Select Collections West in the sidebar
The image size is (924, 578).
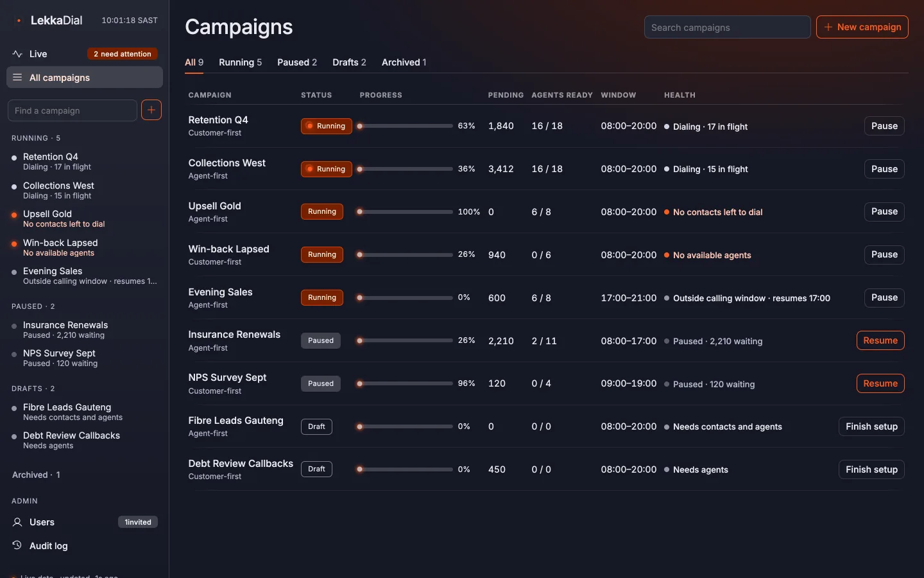[x=85, y=190]
